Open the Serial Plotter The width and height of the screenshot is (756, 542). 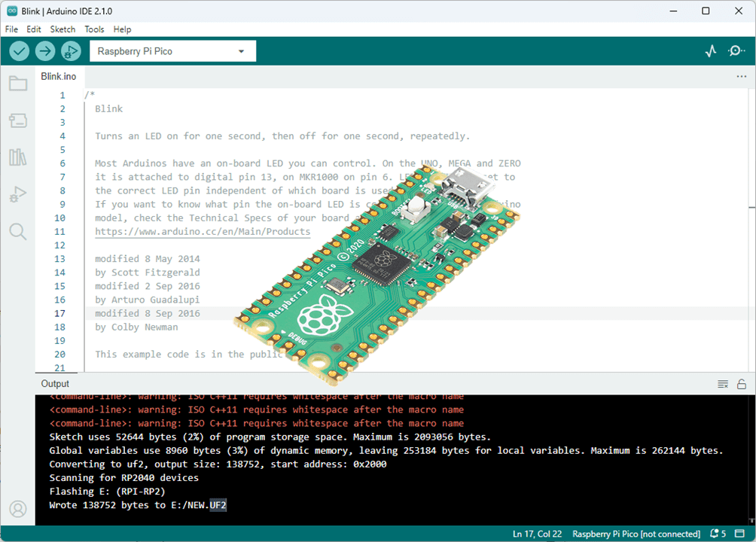tap(711, 50)
